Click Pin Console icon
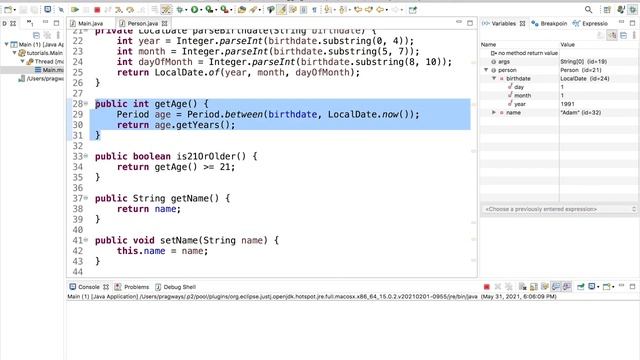Image resolution: width=640 pixels, height=360 pixels. [580, 287]
